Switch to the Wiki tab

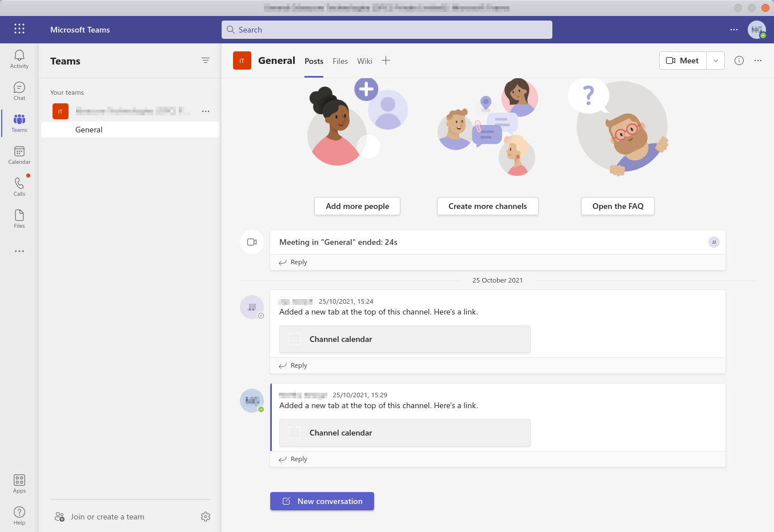click(364, 61)
